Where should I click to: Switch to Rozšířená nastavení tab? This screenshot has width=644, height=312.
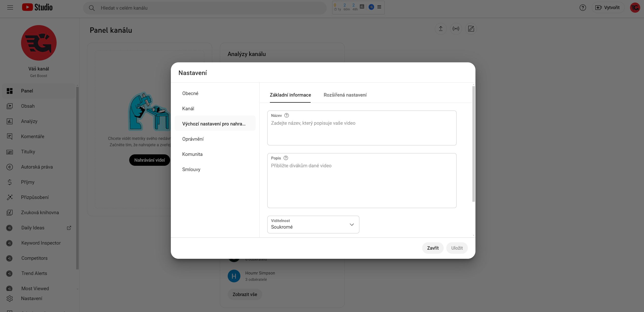click(x=345, y=95)
